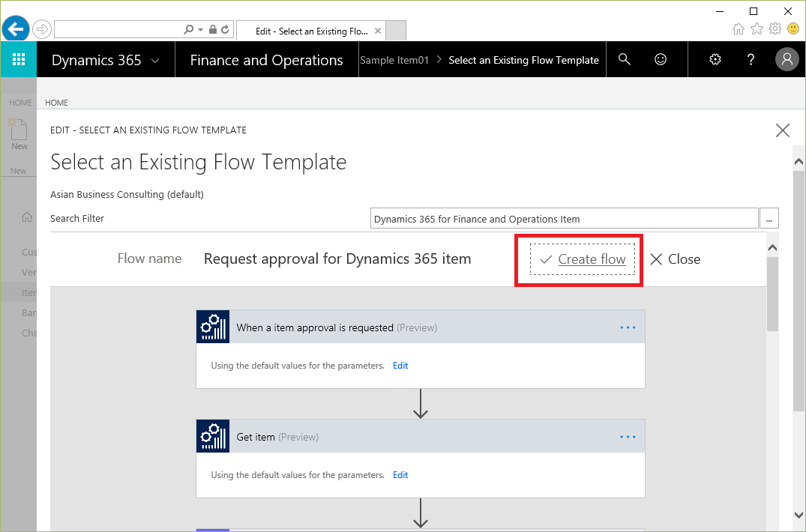Click the Search Filter input field

(564, 219)
